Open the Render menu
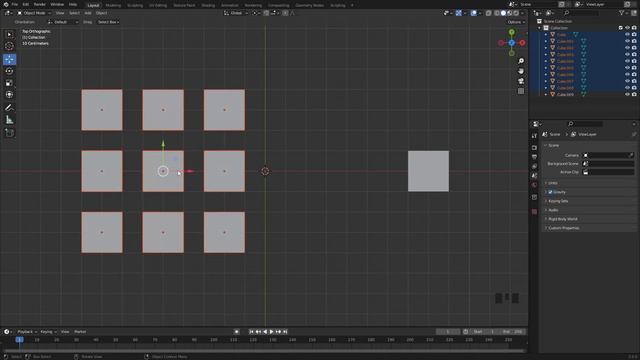The width and height of the screenshot is (640, 360). tap(40, 4)
